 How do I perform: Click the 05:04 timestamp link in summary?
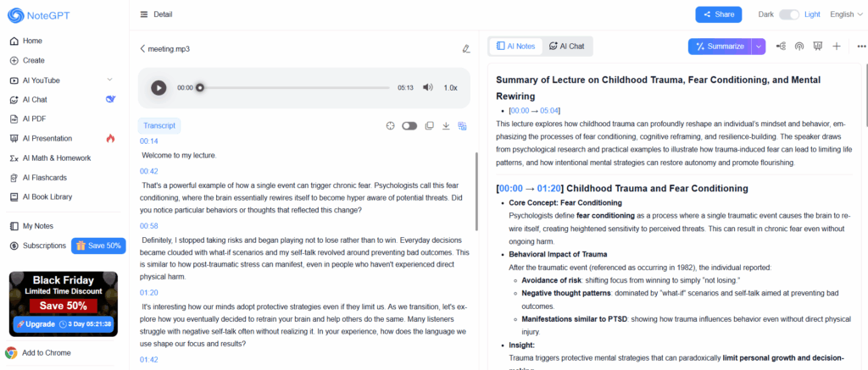549,111
